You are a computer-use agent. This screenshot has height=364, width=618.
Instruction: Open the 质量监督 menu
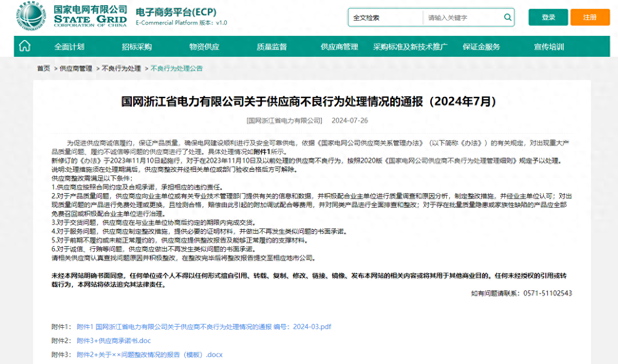272,47
